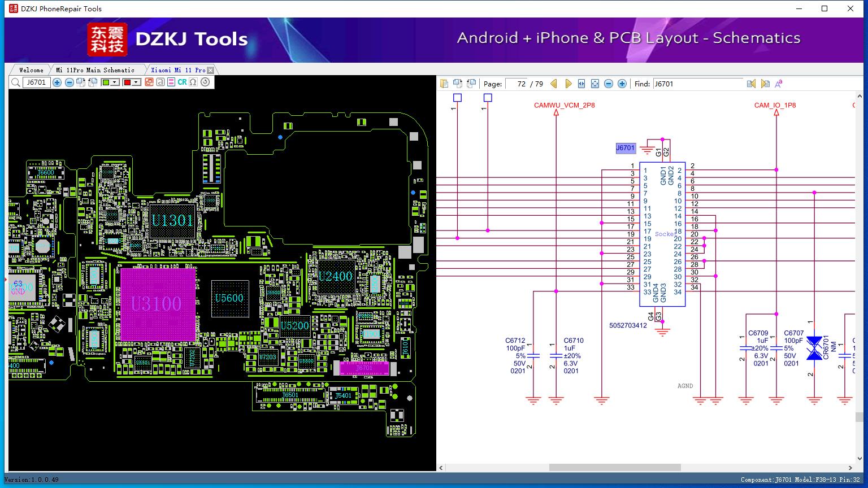The image size is (868, 488).
Task: Click the J6701 label in schematic
Action: pos(626,148)
